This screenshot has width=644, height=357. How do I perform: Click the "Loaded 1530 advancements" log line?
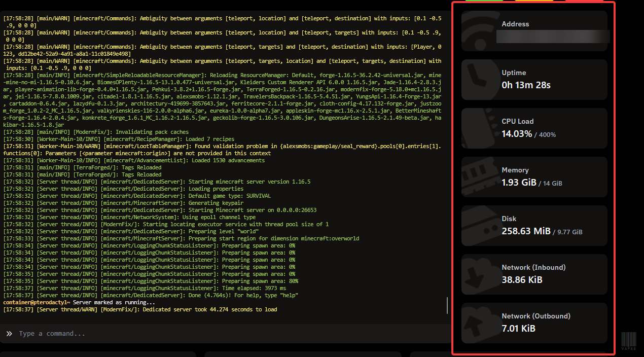coord(134,160)
